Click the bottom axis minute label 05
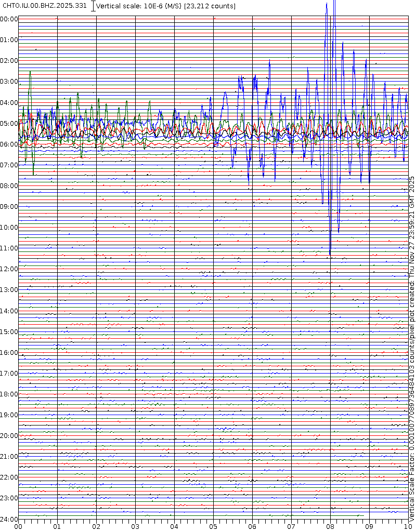Screen dimensions: 416x532 (213, 527)
